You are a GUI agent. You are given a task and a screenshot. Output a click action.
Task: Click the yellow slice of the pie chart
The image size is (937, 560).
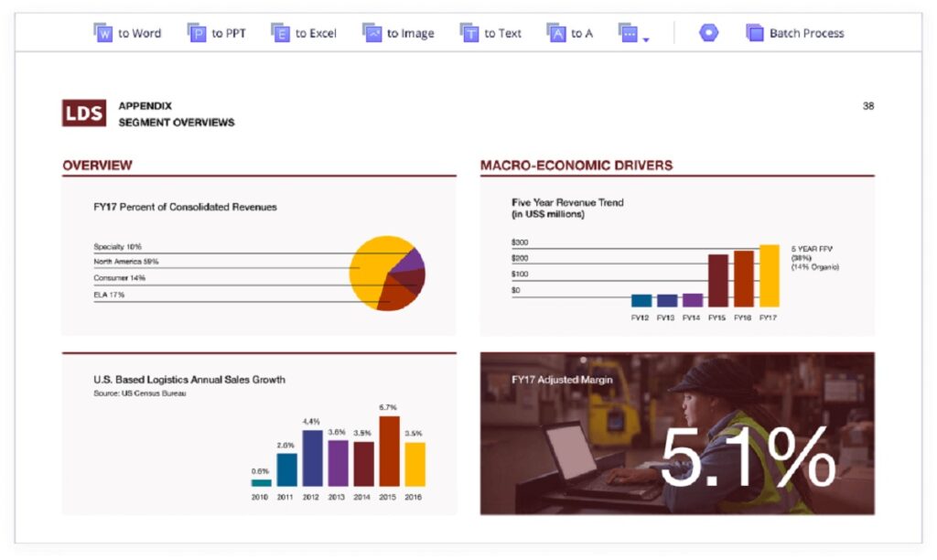pyautogui.click(x=368, y=270)
